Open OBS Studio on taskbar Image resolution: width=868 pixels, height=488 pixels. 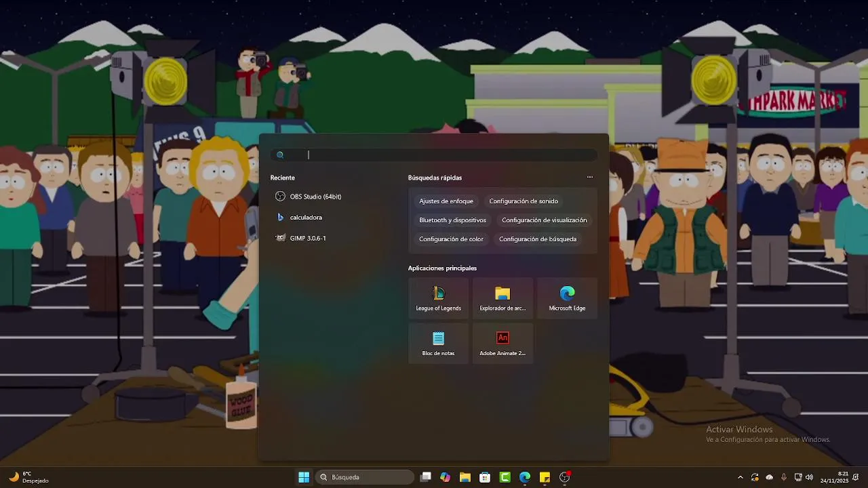[564, 477]
